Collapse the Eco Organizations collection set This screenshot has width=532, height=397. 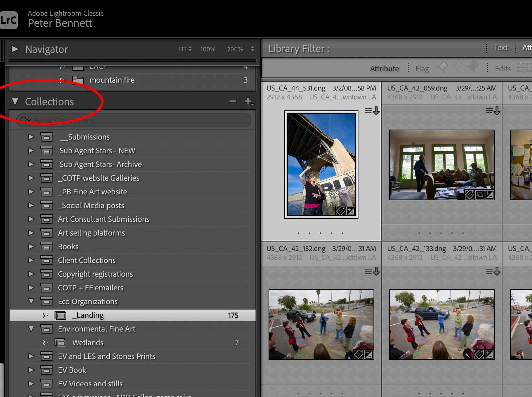pos(31,301)
